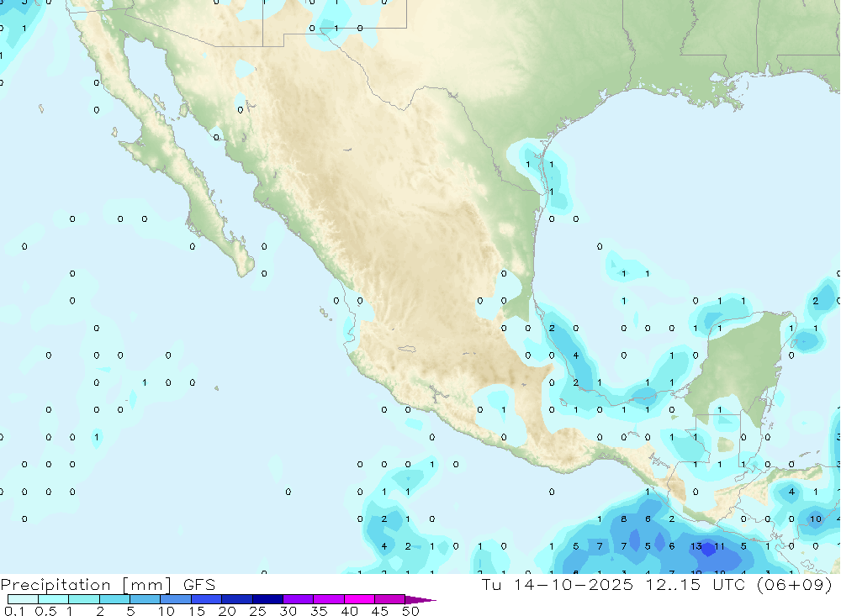
Task: Click the "Precipitation [mm]" title text
Action: 86,585
